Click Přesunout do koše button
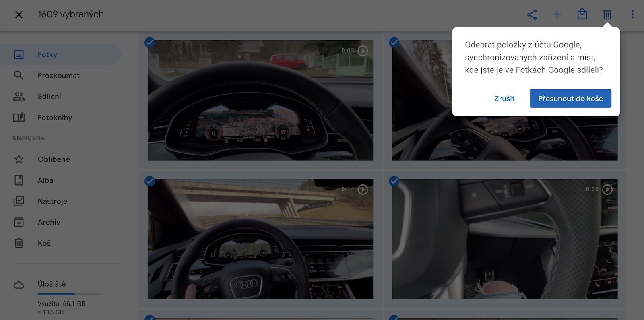The width and height of the screenshot is (644, 320). pyautogui.click(x=570, y=99)
